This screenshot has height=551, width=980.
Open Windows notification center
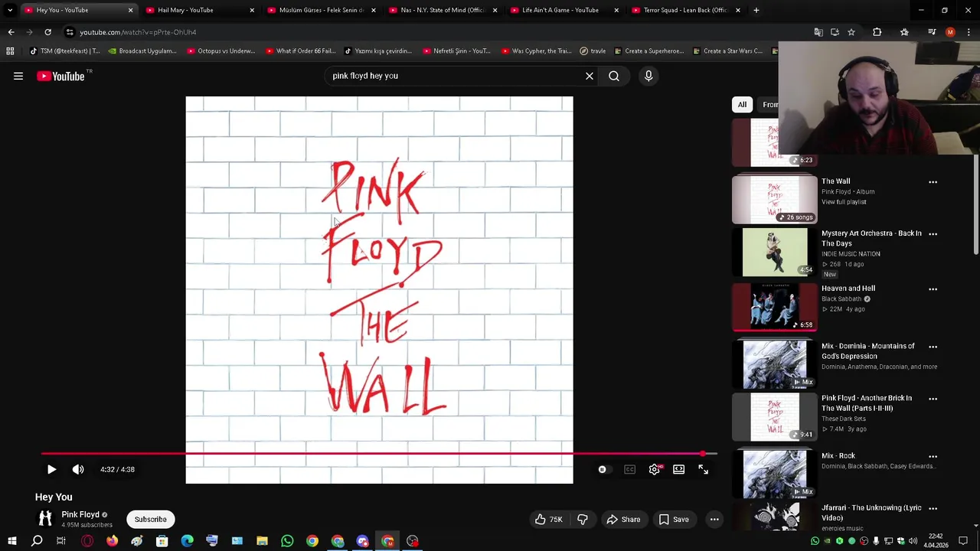963,541
